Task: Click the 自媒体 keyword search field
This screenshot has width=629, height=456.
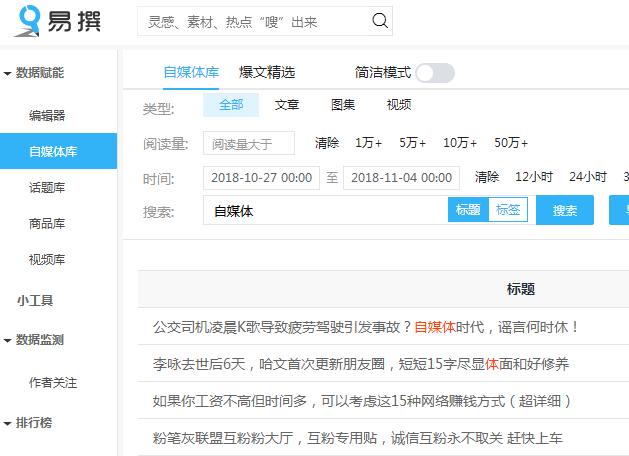Action: pos(325,211)
